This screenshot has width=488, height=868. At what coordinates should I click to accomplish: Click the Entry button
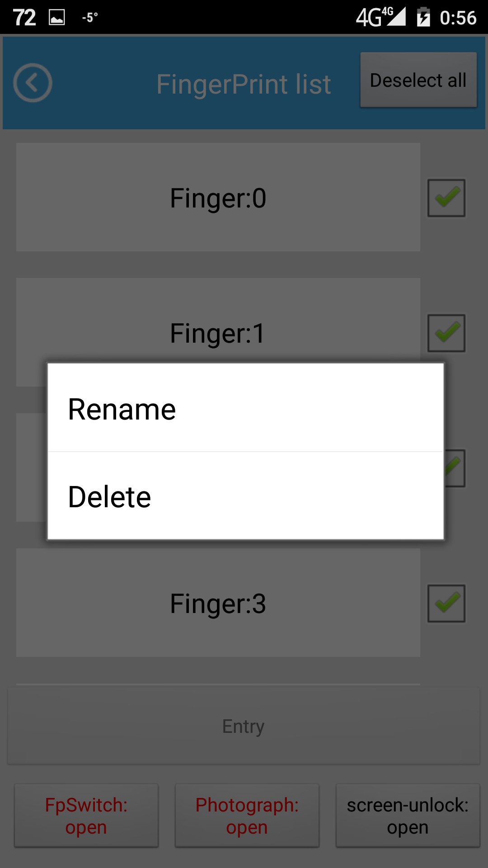pyautogui.click(x=244, y=726)
